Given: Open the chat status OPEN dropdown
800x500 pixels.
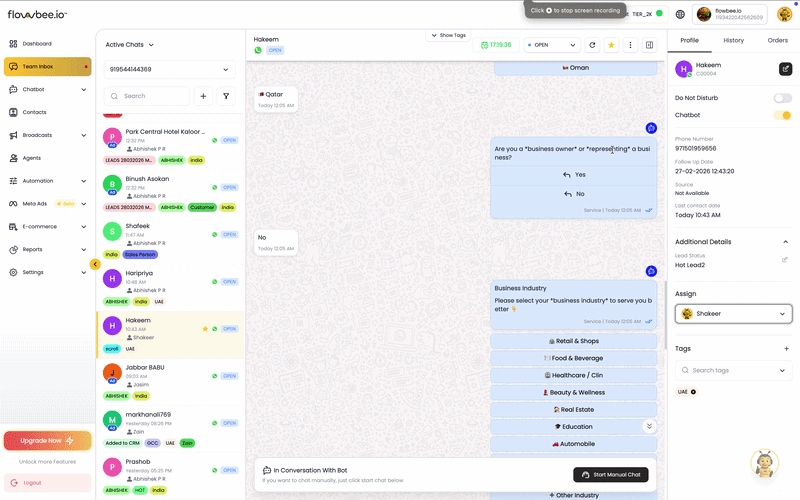Looking at the screenshot, I should (x=551, y=45).
